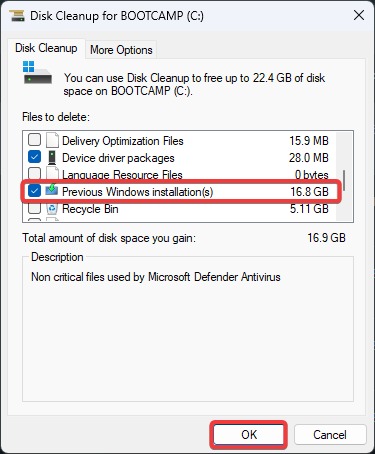Click the files list scrollbar thumb
This screenshot has width=375, height=454.
coord(344,180)
